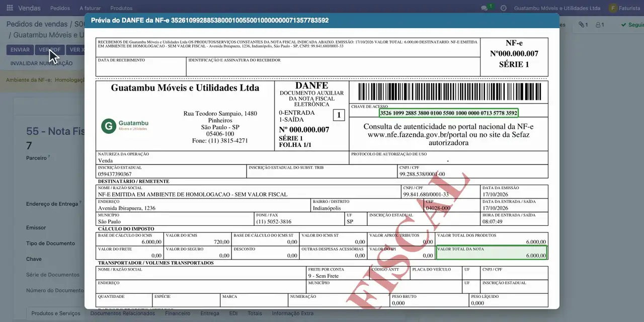Open the activities clock icon
The height and width of the screenshot is (322, 644).
(504, 8)
